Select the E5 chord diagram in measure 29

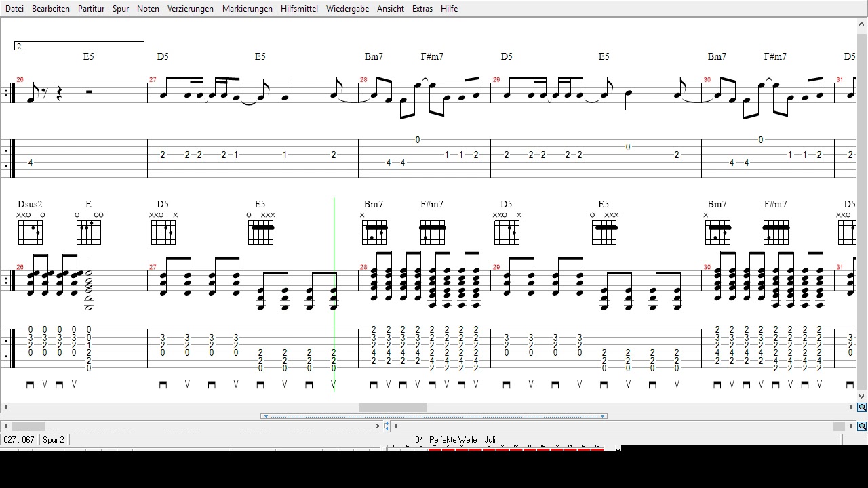click(604, 228)
